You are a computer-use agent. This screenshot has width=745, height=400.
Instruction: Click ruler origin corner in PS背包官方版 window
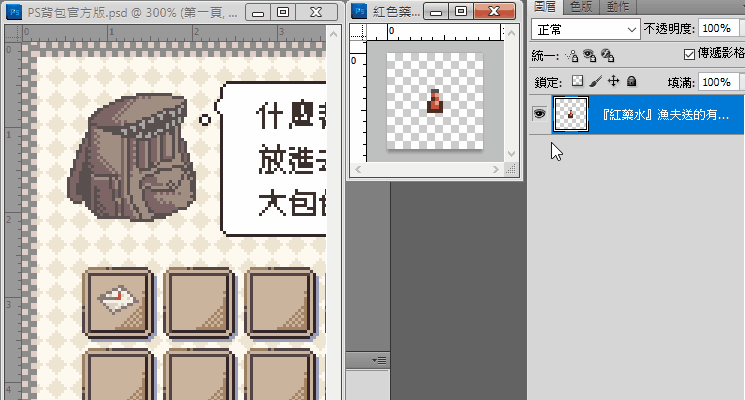[x=13, y=33]
